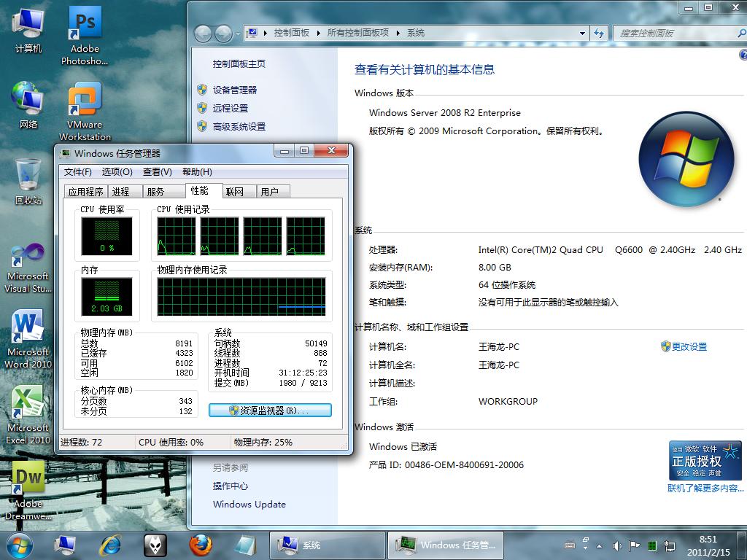Viewport: 747px width, 560px height.
Task: Open 设备管理器 from the left pane
Action: click(234, 90)
